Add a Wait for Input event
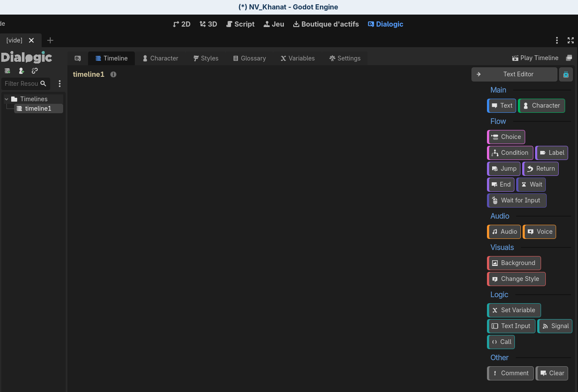The width and height of the screenshot is (578, 392). point(517,200)
